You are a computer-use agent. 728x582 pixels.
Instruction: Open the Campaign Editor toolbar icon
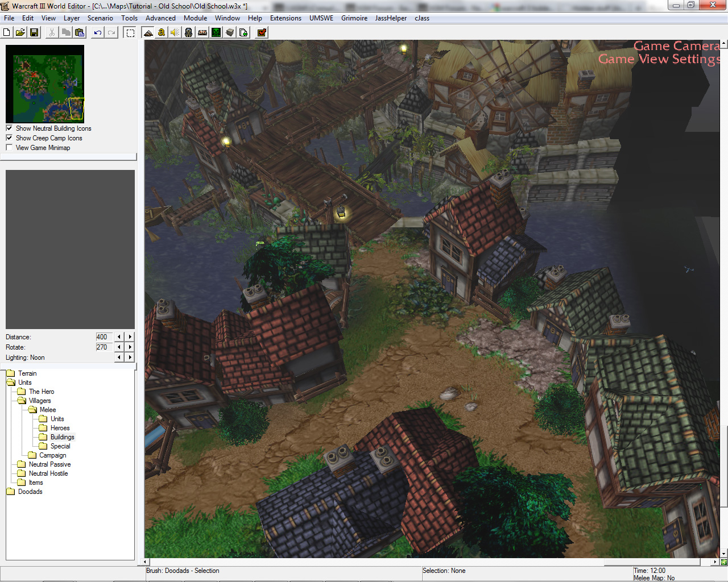pyautogui.click(x=202, y=32)
